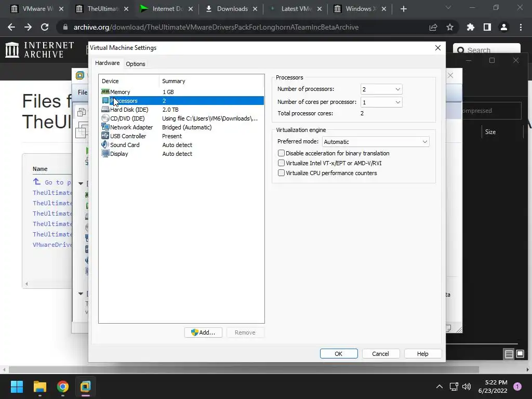Bookmark this page with the star
The height and width of the screenshot is (399, 532).
tap(450, 27)
